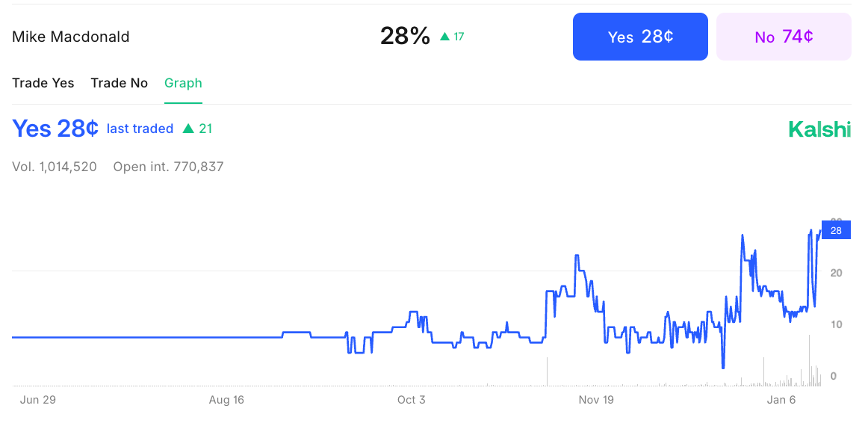Screen dimensions: 868x429
Task: Click the Jun 29 date on the axis
Action: click(38, 400)
